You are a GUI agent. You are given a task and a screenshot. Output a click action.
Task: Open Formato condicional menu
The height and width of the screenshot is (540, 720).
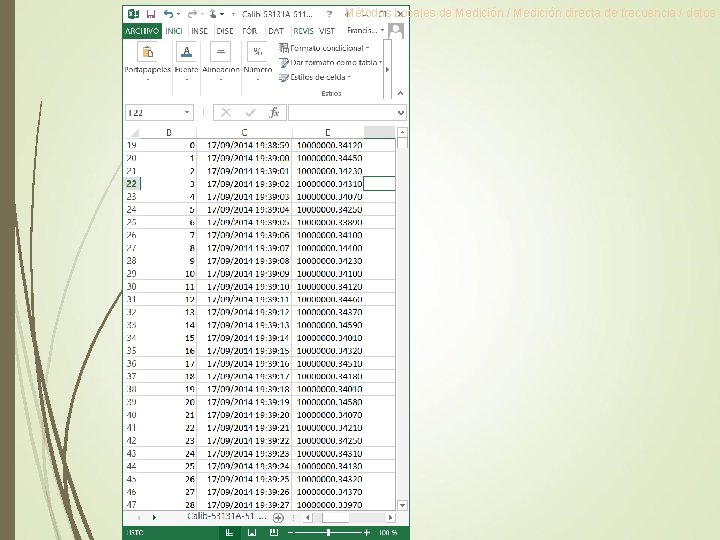[x=324, y=48]
